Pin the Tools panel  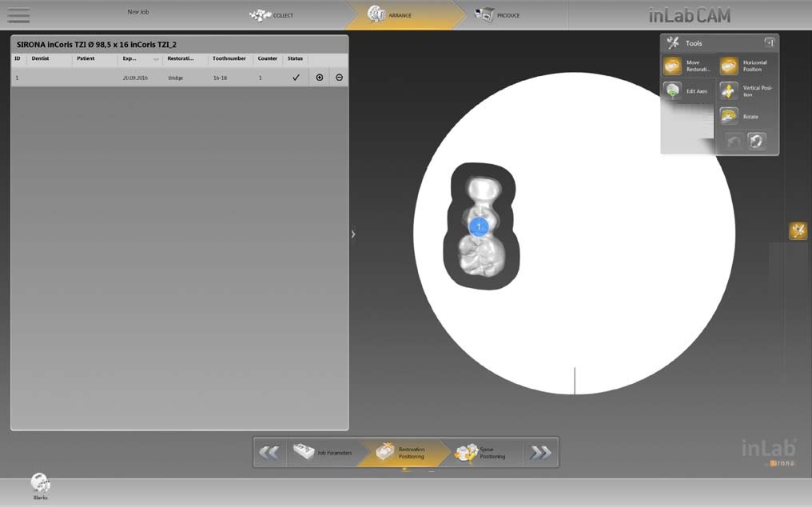[770, 42]
